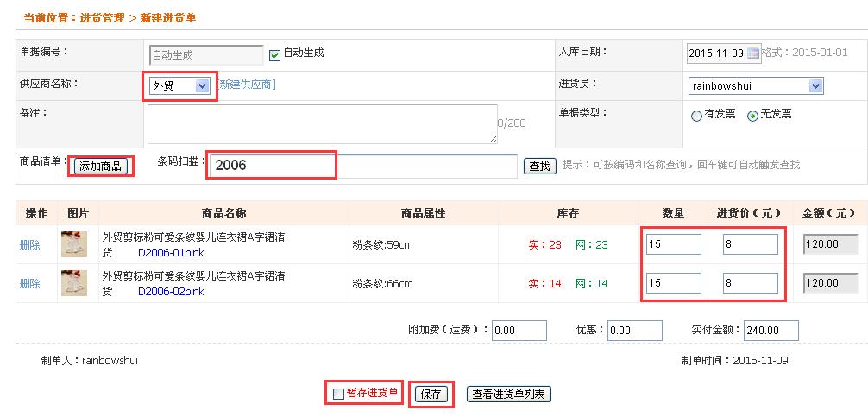Image resolution: width=868 pixels, height=417 pixels.
Task: Click the 条码扫描 input field
Action: point(362,165)
